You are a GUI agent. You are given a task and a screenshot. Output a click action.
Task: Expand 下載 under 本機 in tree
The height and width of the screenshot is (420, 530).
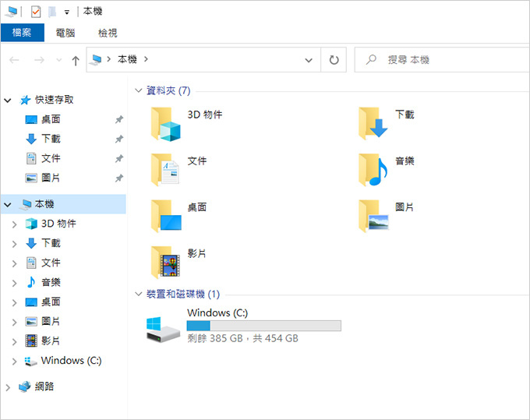[x=14, y=244]
